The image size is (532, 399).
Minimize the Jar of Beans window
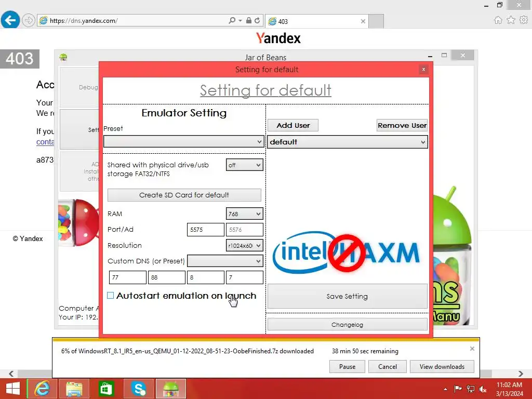pyautogui.click(x=430, y=56)
